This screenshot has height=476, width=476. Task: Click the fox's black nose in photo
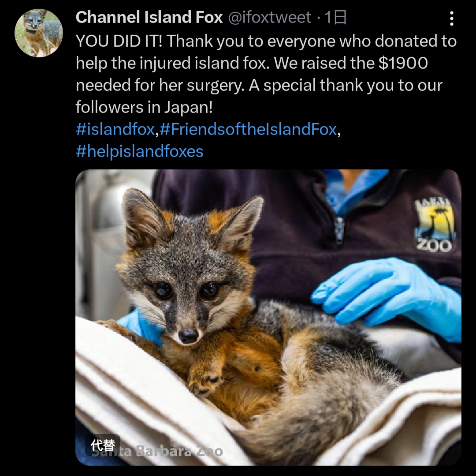click(189, 335)
